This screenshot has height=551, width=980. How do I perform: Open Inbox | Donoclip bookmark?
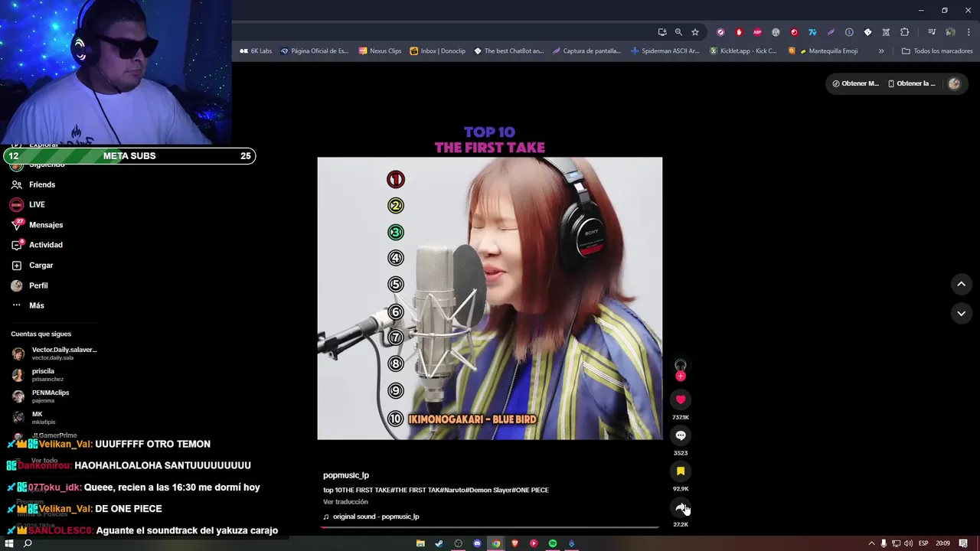pyautogui.click(x=438, y=51)
